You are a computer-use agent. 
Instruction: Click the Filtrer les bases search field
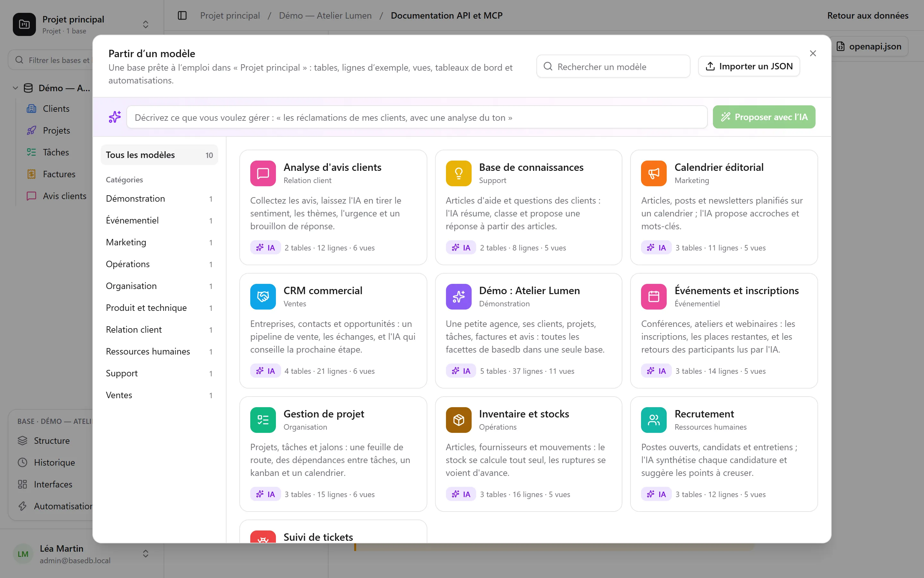point(50,60)
